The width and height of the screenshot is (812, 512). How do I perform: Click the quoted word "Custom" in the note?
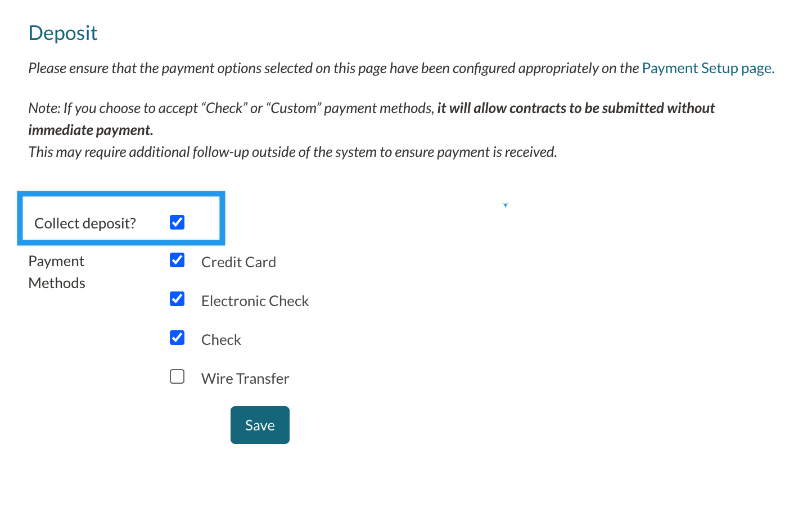(x=294, y=108)
